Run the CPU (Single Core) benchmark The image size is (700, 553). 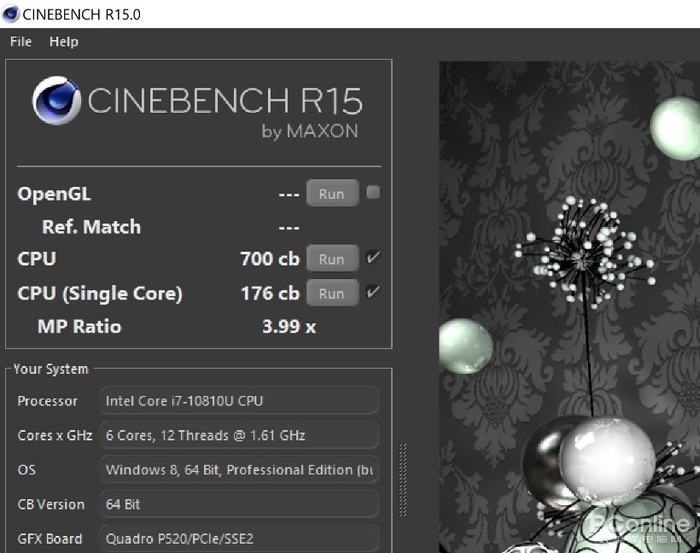point(332,293)
